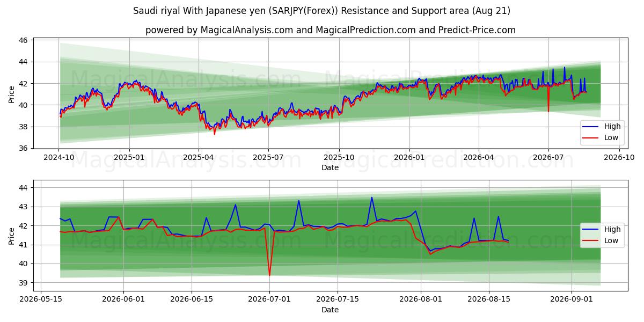Click the upper chart 'Date' axis label
644x322 pixels.
(330, 167)
